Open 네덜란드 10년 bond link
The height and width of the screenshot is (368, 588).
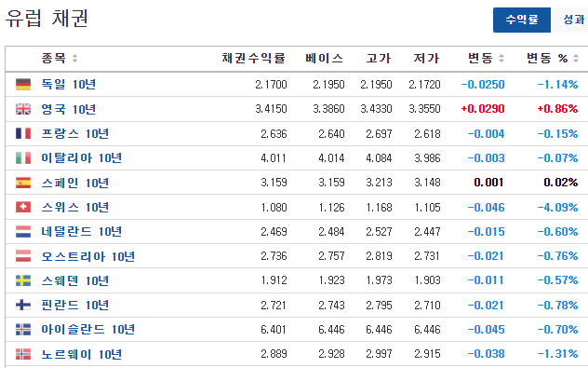[81, 231]
